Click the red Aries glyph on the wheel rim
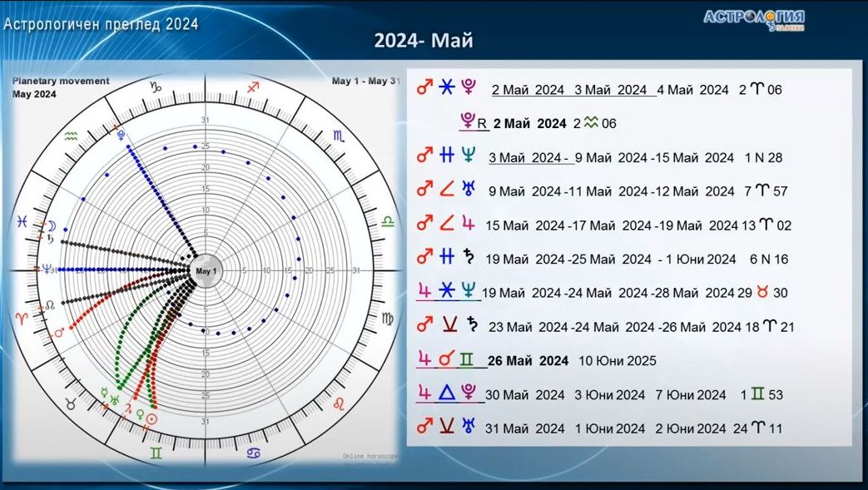This screenshot has width=868, height=490. (x=22, y=319)
